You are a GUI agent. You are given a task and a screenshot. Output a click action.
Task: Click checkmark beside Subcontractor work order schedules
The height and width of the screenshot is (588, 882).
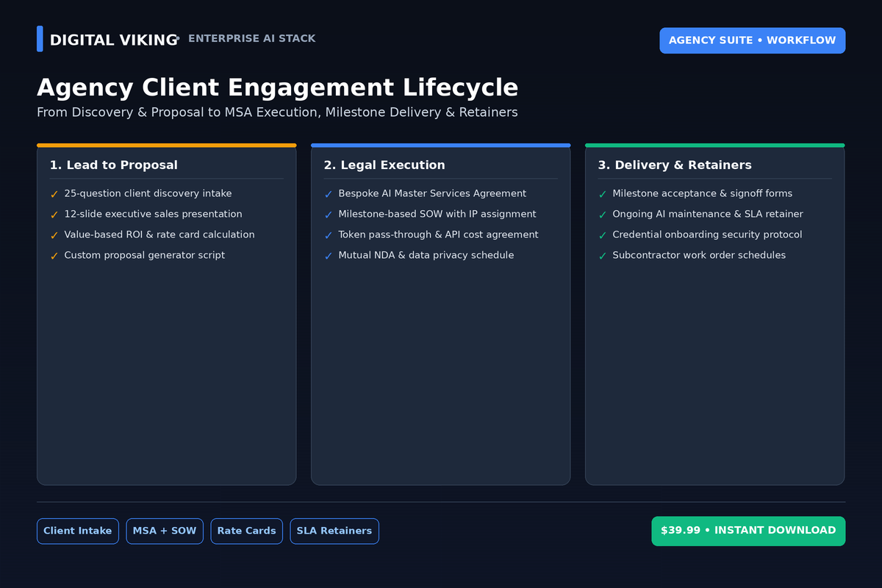point(603,257)
